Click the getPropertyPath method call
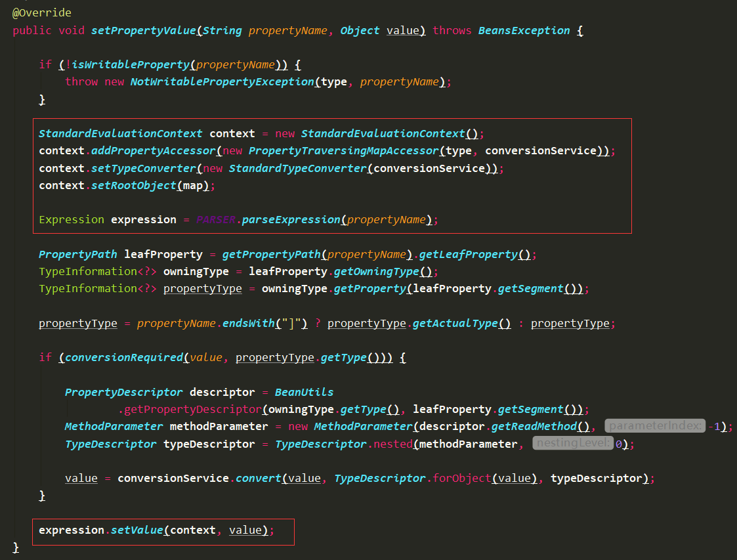The height and width of the screenshot is (560, 737). 271,255
